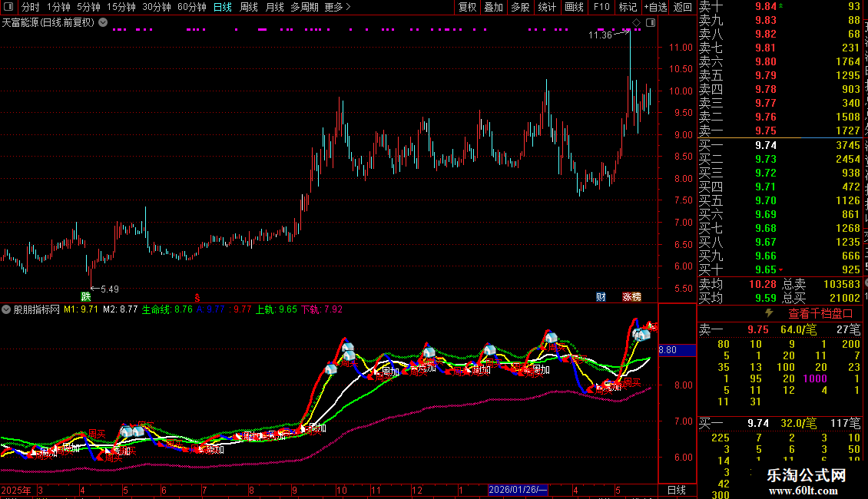Click the 标记 mark button
868x499 pixels.
628,7
